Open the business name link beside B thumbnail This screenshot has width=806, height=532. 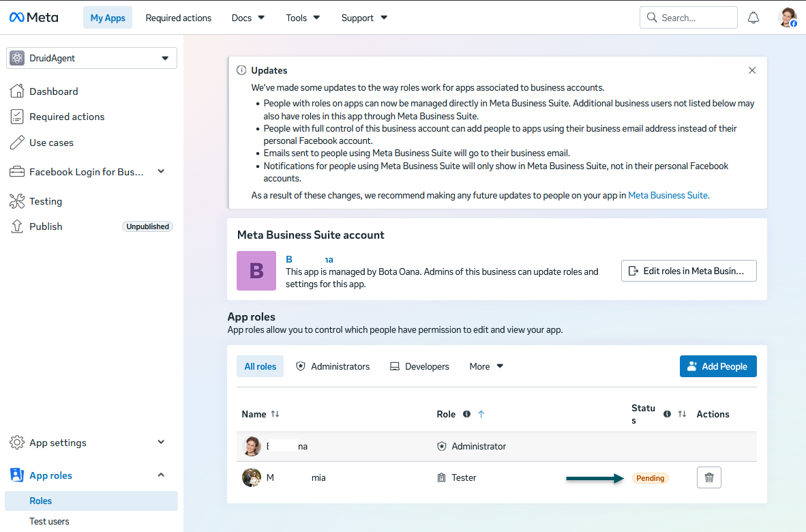310,260
